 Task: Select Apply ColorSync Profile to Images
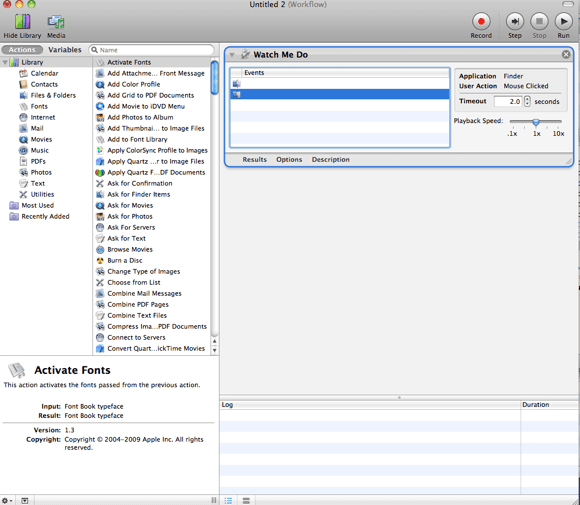coord(152,151)
